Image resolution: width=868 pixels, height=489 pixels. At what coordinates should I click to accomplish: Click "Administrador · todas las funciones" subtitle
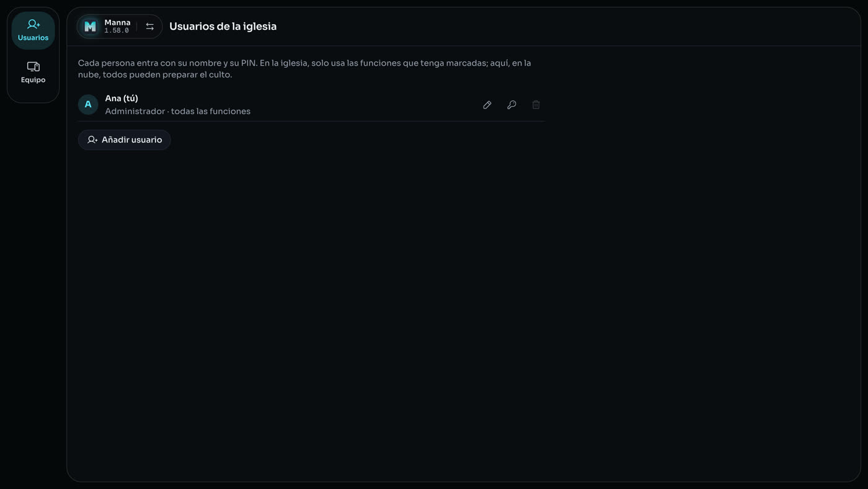click(178, 111)
